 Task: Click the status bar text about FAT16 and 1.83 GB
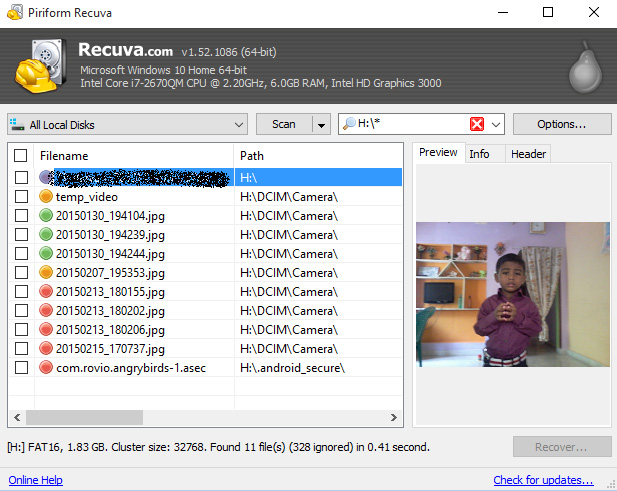tap(218, 447)
